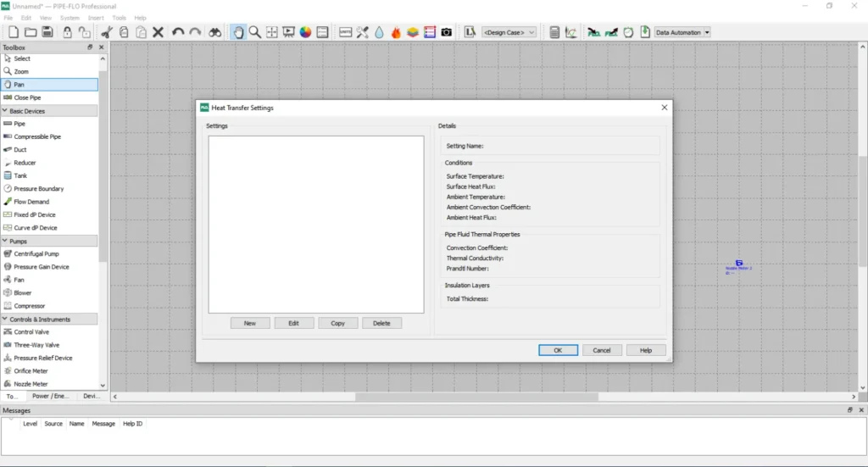
Task: Click inside the empty Settings list box
Action: [x=316, y=224]
